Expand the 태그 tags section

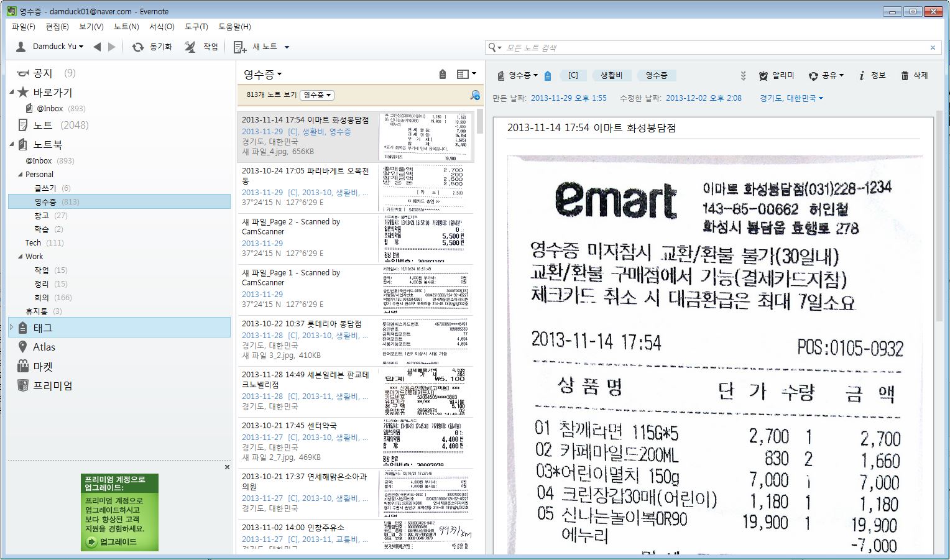click(x=11, y=327)
